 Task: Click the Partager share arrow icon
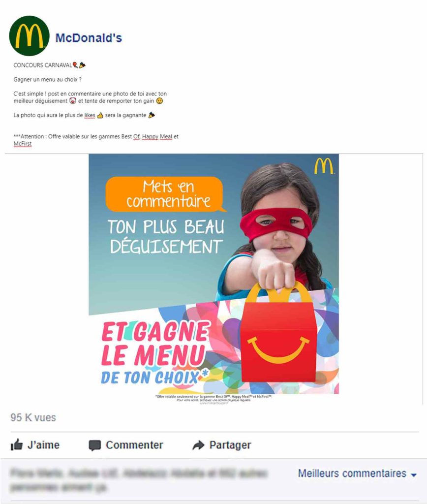tap(198, 445)
